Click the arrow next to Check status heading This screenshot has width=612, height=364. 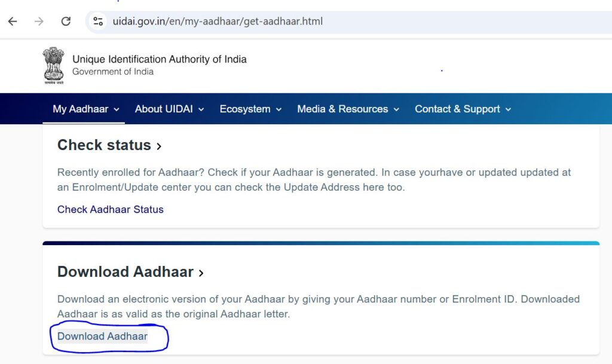pyautogui.click(x=159, y=146)
